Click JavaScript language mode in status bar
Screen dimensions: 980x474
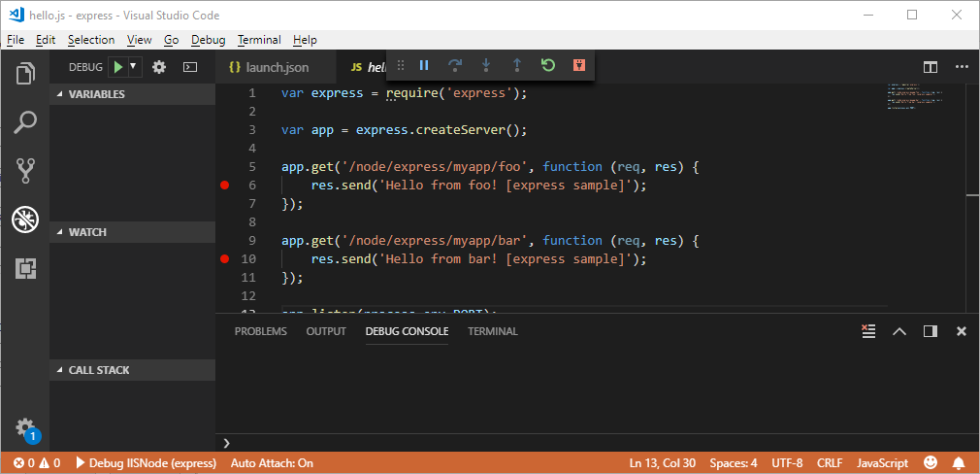click(x=882, y=463)
